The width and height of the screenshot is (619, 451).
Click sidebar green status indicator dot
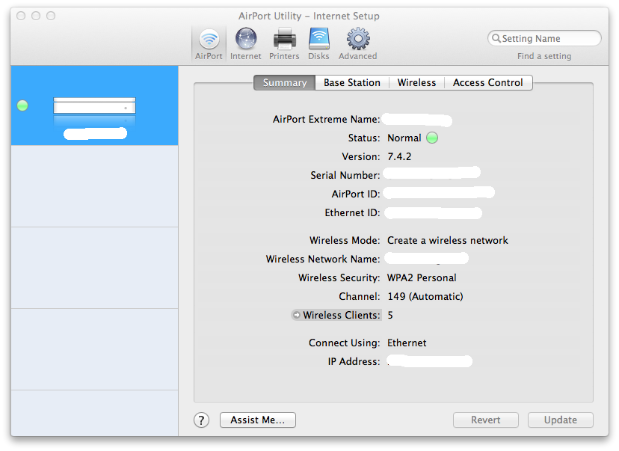click(x=23, y=105)
